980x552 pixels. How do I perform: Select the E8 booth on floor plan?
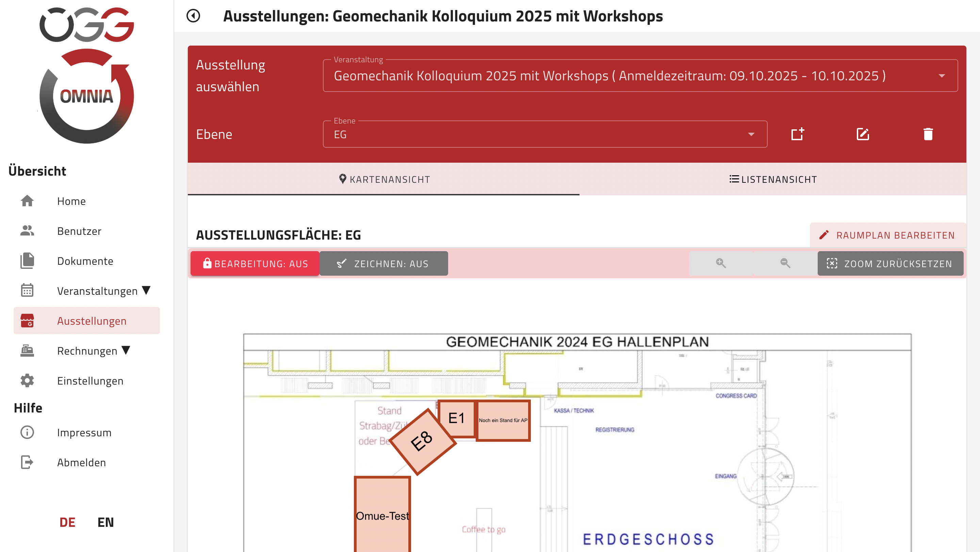422,441
